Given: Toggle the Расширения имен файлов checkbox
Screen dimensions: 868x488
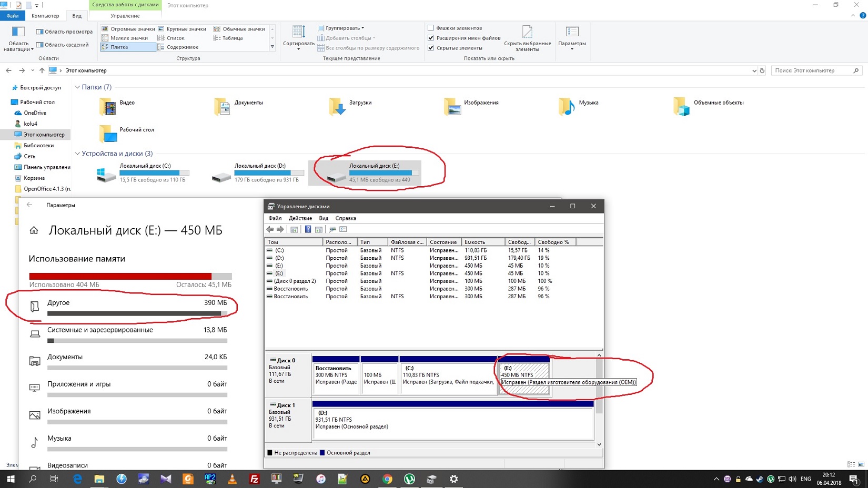Looking at the screenshot, I should click(431, 38).
